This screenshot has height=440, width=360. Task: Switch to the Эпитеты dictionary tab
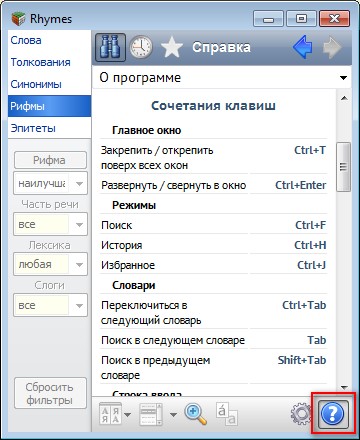click(49, 128)
